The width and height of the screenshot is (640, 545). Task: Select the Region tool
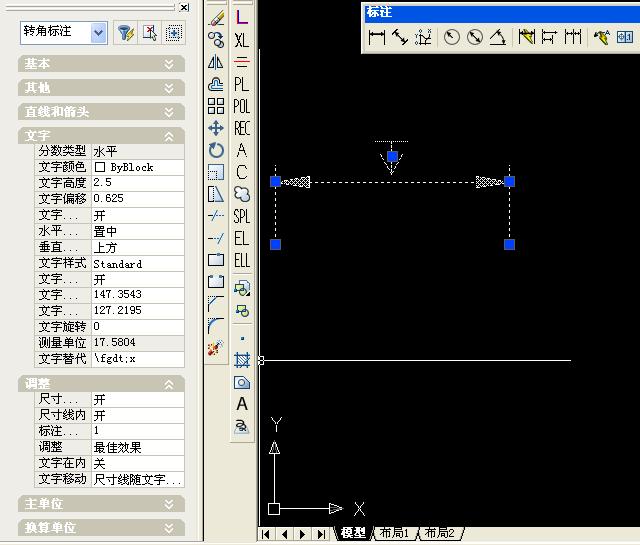242,382
